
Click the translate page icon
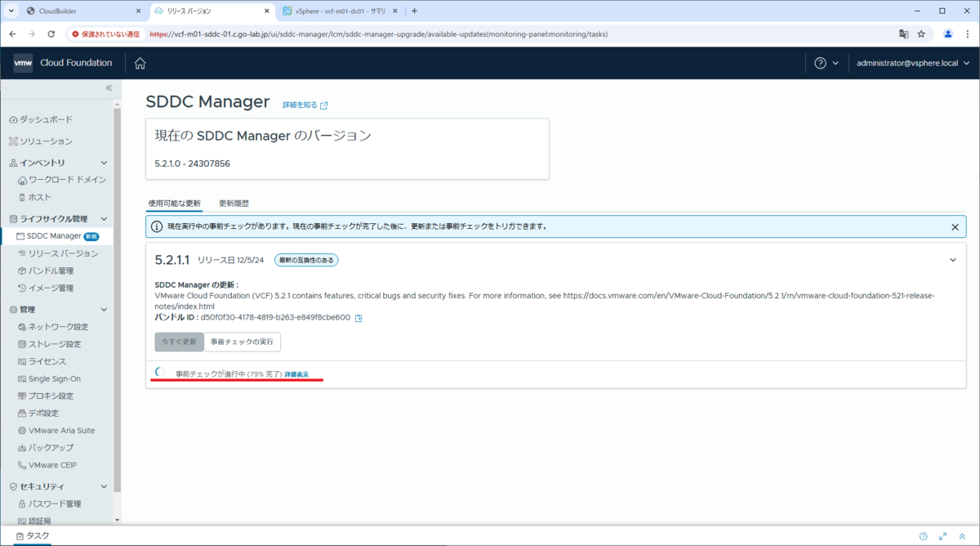click(903, 34)
